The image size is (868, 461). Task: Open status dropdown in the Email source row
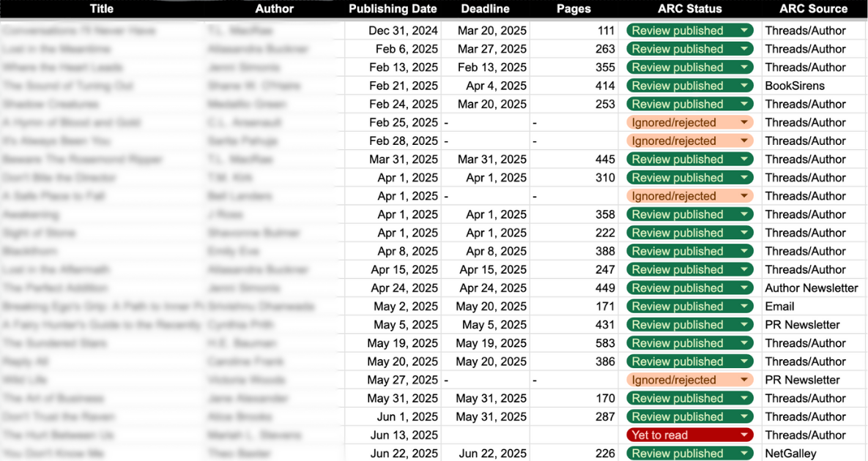pos(744,307)
